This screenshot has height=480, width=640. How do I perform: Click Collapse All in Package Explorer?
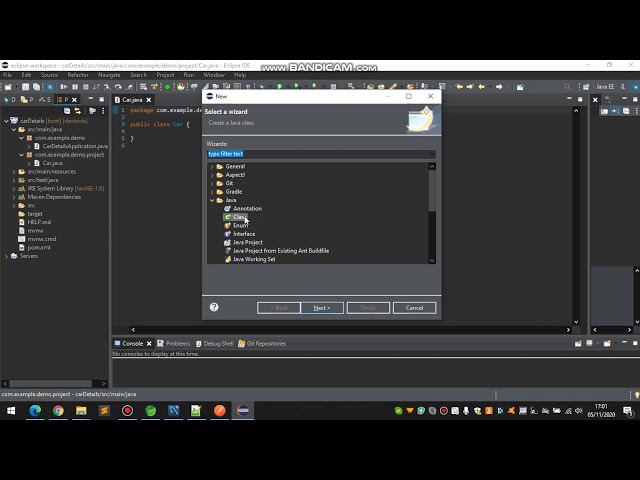click(67, 111)
